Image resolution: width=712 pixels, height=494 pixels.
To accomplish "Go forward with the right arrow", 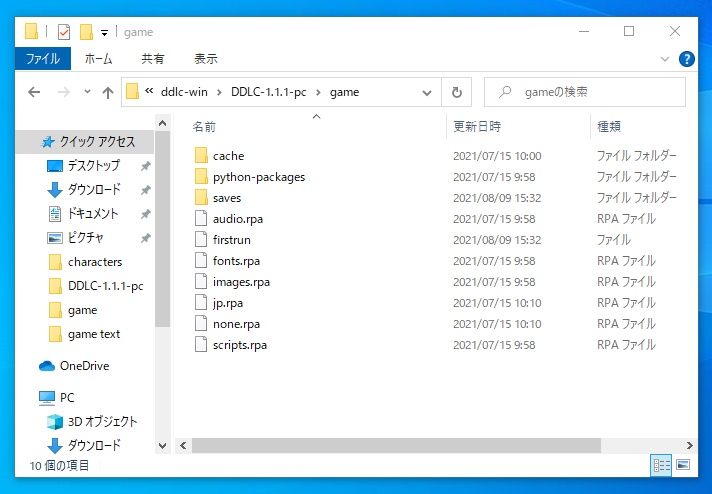I will [x=64, y=92].
